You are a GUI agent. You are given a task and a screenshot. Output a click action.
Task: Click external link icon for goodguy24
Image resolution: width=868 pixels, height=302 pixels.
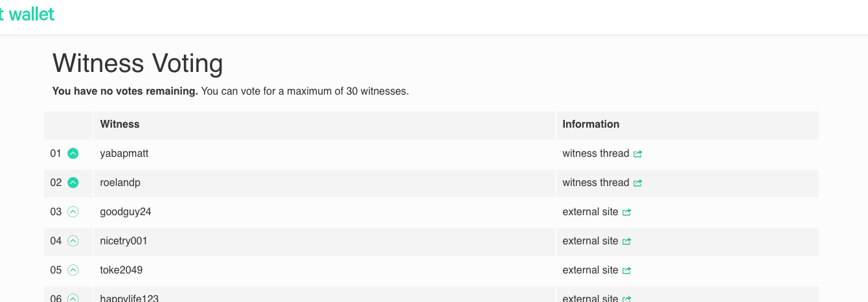pyautogui.click(x=626, y=213)
